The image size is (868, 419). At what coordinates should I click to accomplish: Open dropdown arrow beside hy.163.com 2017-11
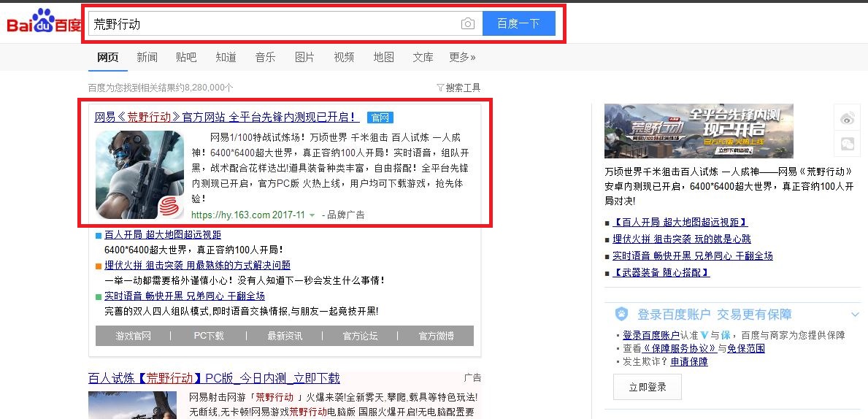[312, 215]
